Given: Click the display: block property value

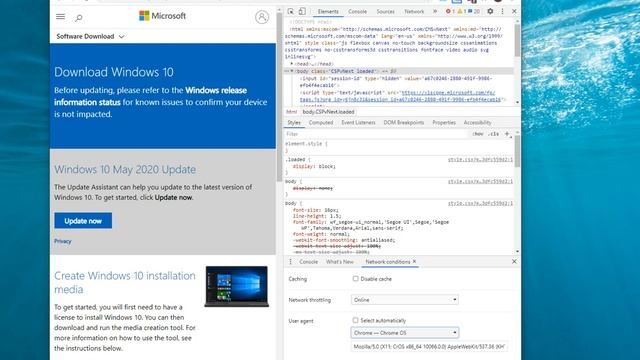Looking at the screenshot, I should click(327, 167).
